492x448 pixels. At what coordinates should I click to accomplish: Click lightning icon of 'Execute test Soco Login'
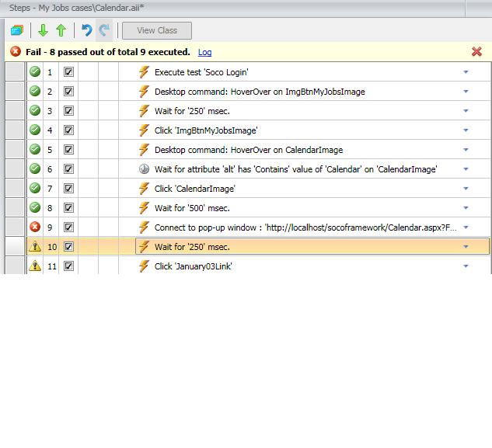(x=144, y=71)
